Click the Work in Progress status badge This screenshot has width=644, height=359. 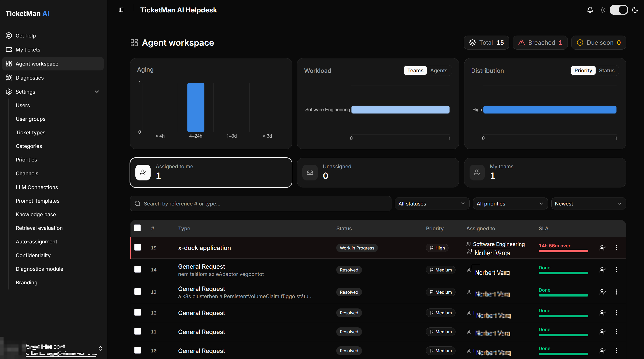[x=357, y=248]
